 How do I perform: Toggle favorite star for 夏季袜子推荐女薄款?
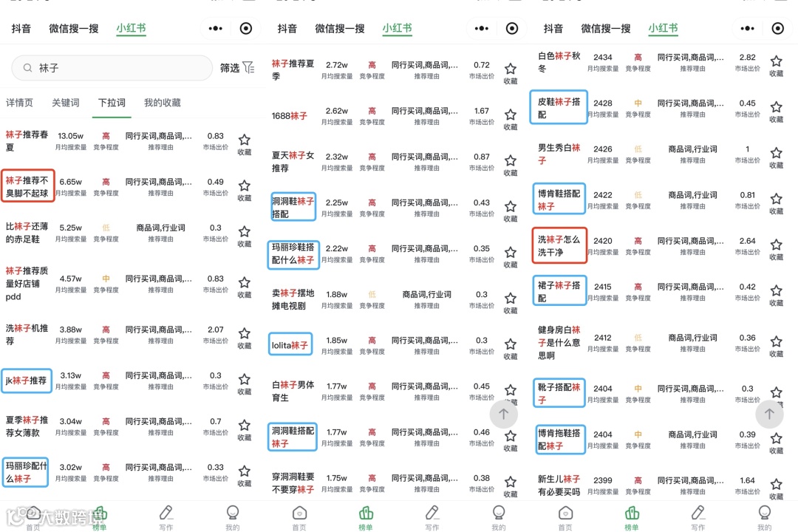point(245,425)
